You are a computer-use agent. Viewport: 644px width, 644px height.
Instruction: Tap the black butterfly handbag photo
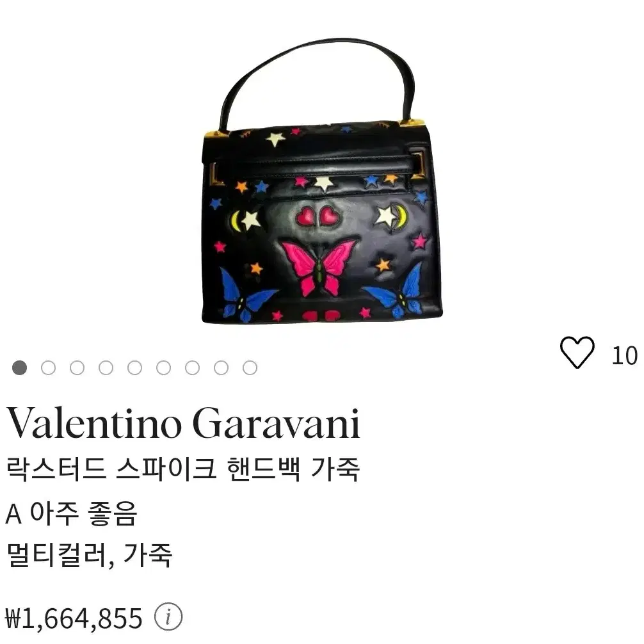coord(322,181)
